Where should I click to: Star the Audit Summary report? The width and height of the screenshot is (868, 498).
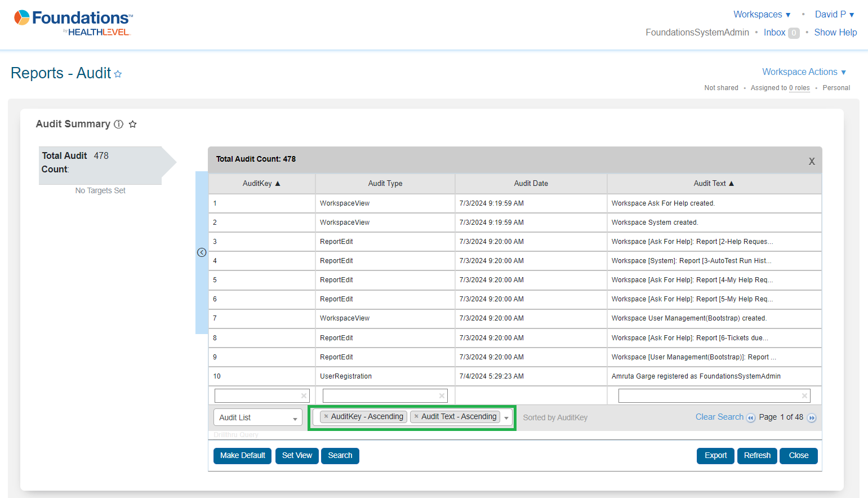coord(133,124)
